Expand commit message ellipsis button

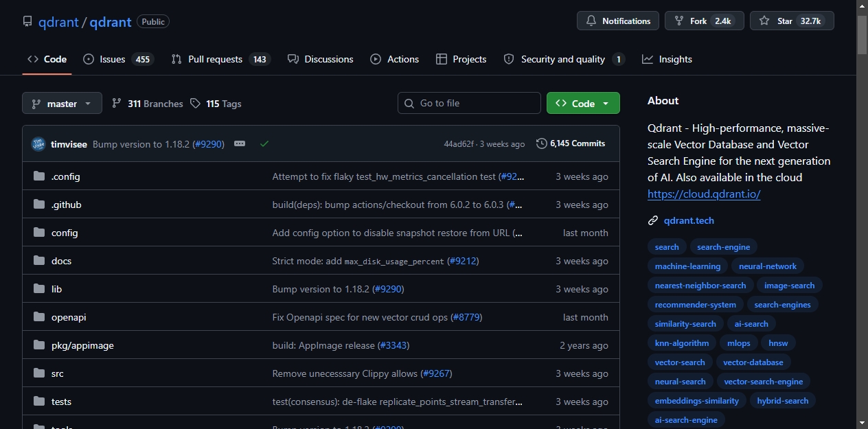point(240,144)
